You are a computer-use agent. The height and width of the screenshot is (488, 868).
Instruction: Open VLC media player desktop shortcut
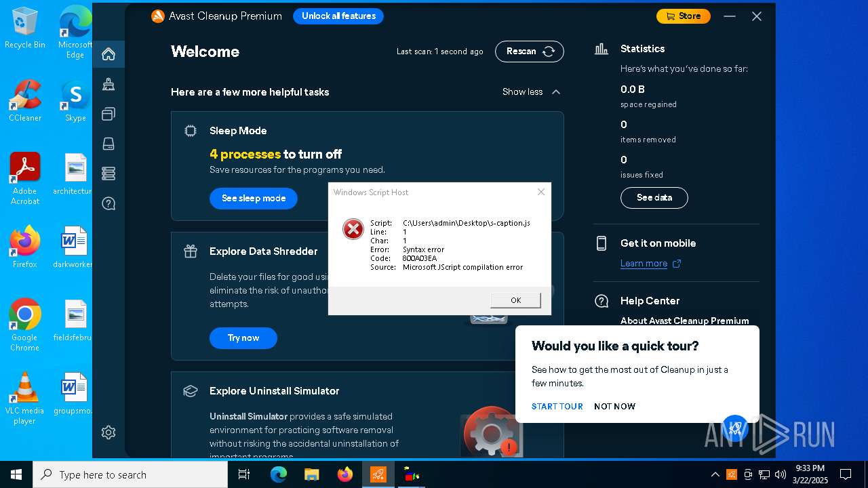25,399
